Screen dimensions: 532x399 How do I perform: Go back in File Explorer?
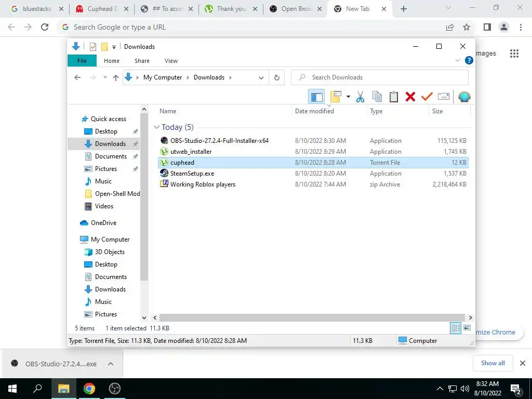tap(78, 77)
